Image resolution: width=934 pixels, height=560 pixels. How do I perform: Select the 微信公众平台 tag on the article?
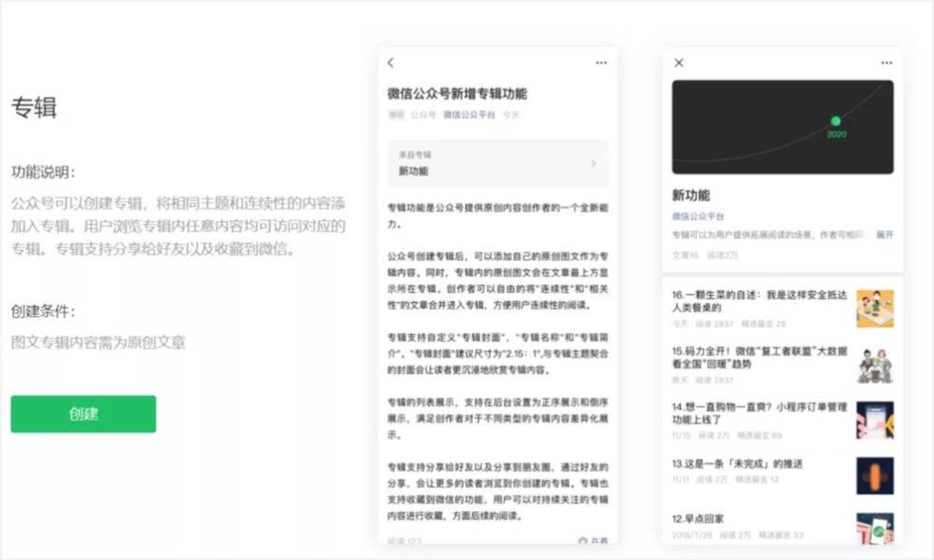(468, 115)
